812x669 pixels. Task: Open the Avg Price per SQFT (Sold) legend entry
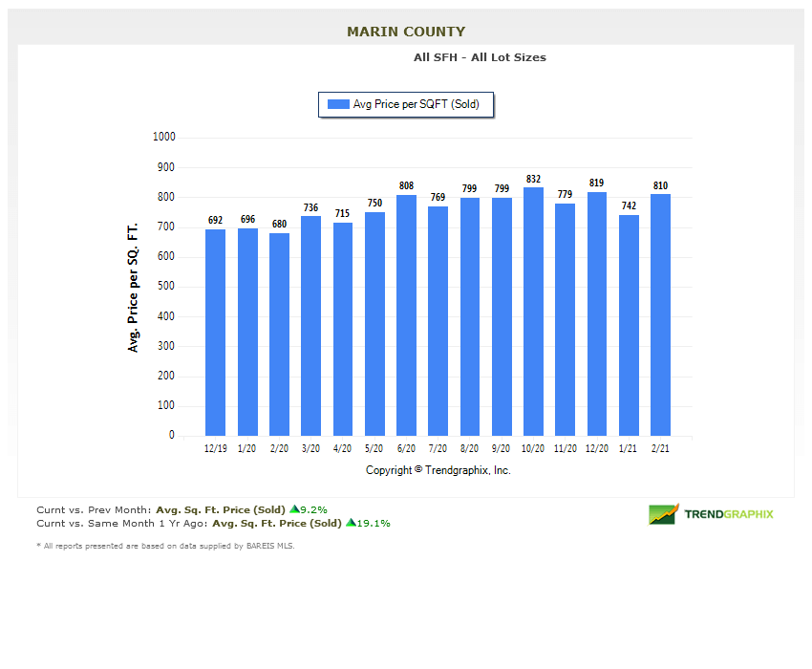[x=406, y=104]
